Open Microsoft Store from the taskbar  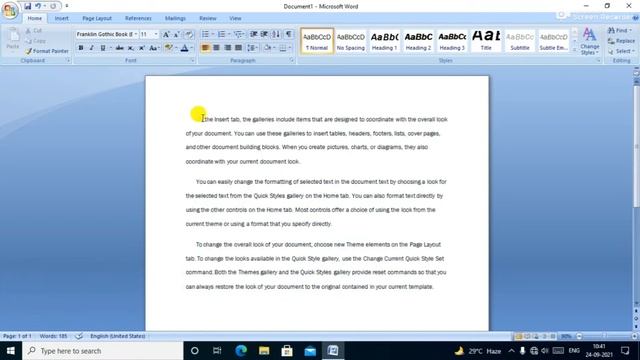[287, 351]
